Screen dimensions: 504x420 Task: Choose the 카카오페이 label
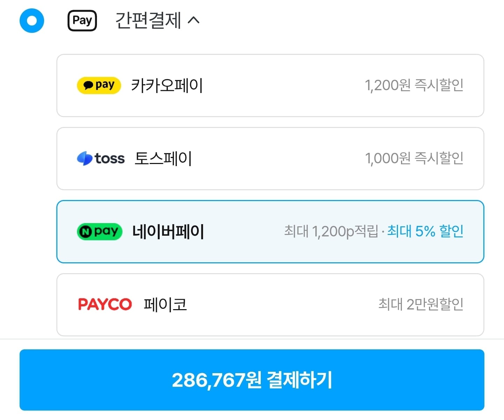pyautogui.click(x=167, y=85)
